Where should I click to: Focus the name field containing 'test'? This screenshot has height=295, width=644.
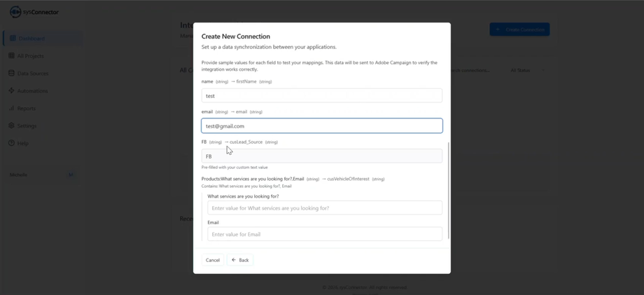pyautogui.click(x=322, y=95)
